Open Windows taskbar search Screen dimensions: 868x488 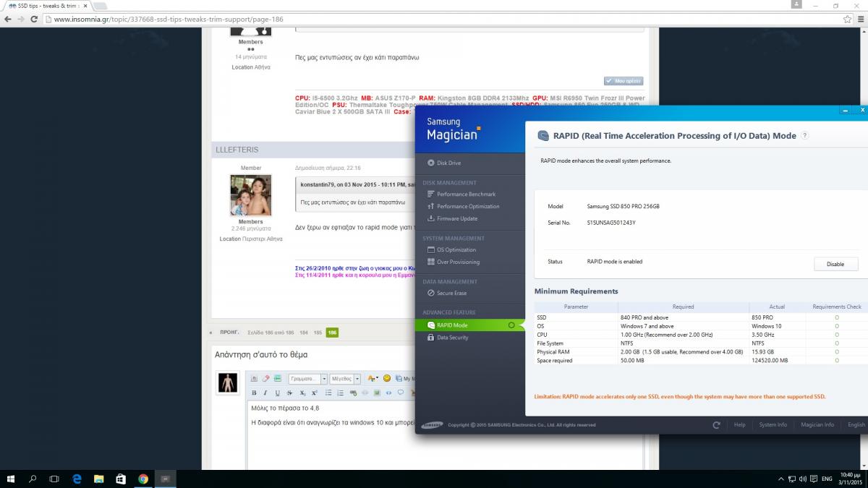33,479
